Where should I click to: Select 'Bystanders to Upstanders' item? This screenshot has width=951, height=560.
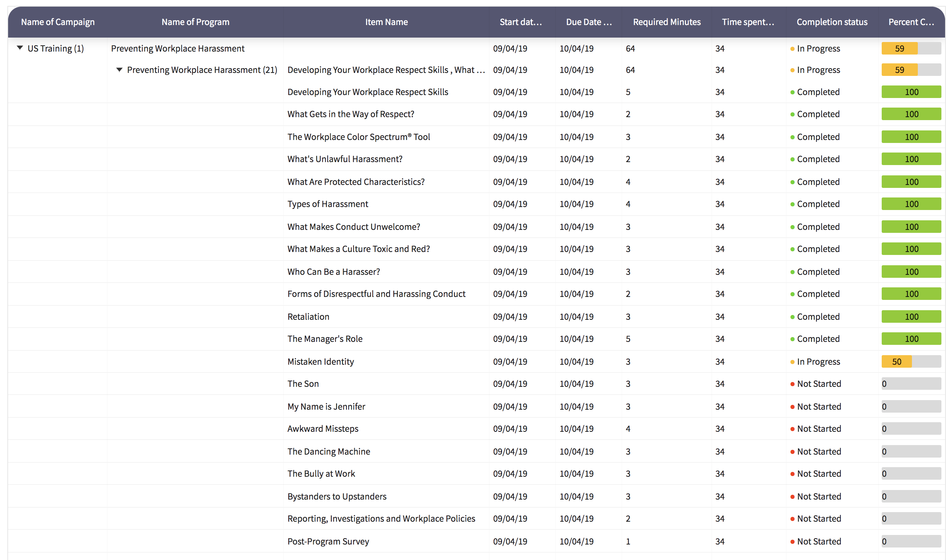(x=337, y=497)
